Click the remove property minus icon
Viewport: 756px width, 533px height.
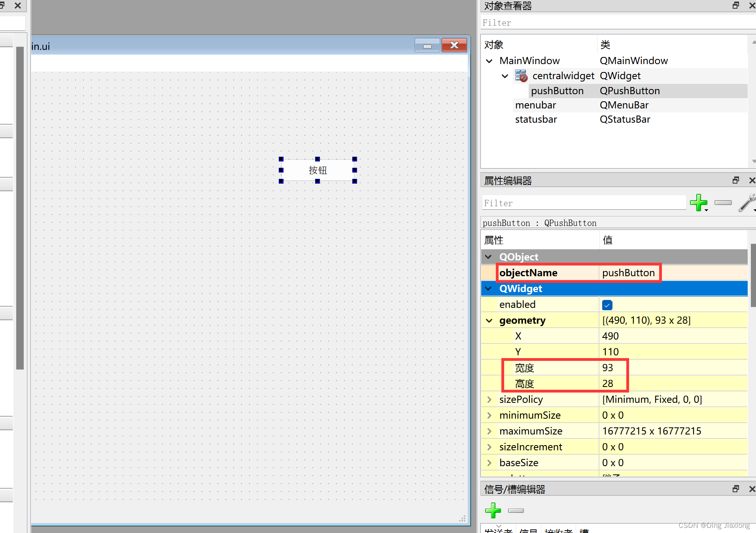(723, 203)
